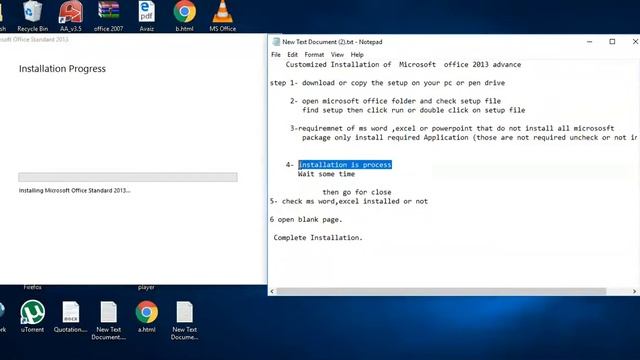Viewport: 640px width, 360px height.
Task: Minimize the Notepad window
Action: point(589,42)
